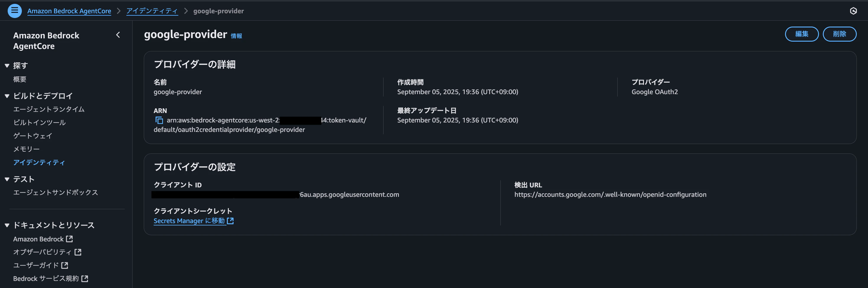Open エージェントサンドボックス under テスト

(x=55, y=192)
